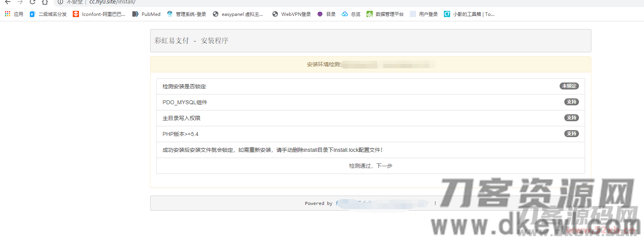Click the browser forward arrow

coord(20,2)
